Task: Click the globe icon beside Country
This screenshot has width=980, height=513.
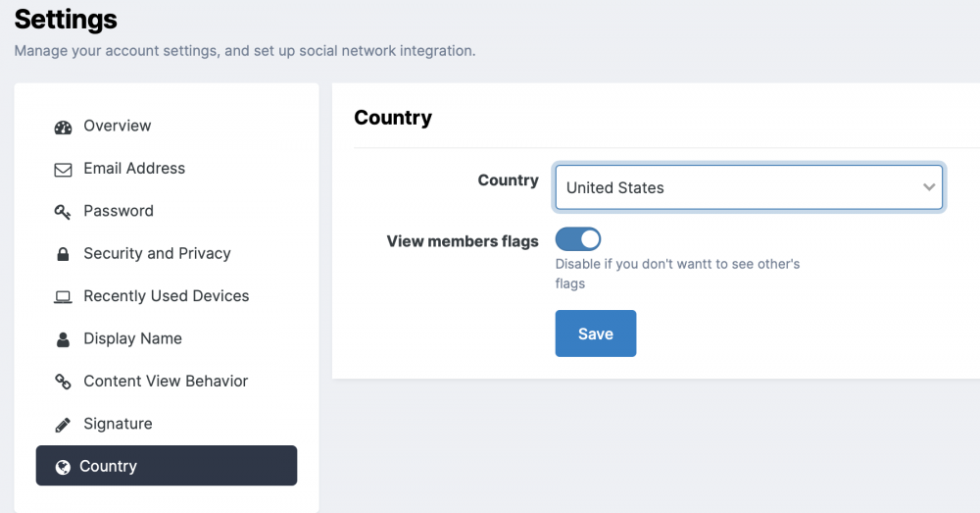Action: [x=63, y=467]
